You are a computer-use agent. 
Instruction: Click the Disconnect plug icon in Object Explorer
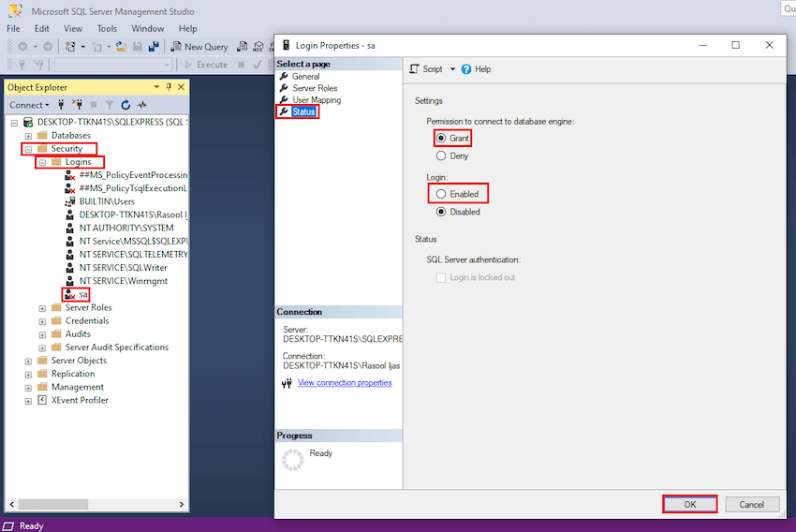click(x=77, y=105)
